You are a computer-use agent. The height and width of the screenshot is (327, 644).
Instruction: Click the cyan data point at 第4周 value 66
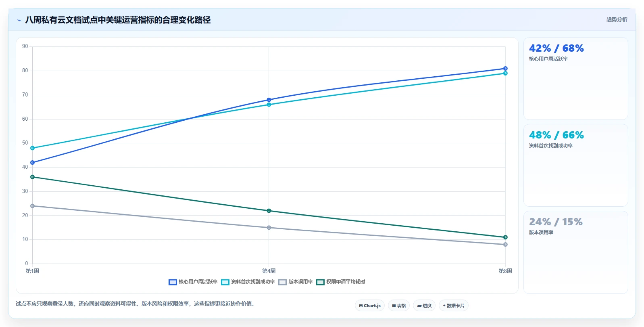click(x=269, y=105)
